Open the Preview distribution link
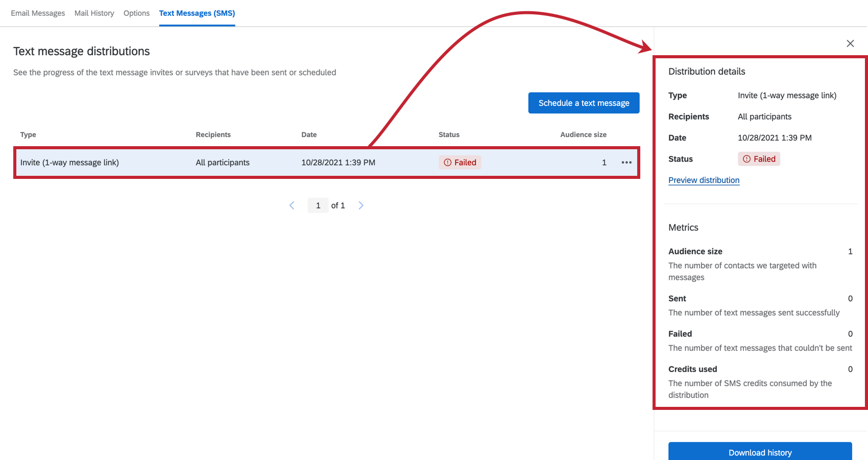This screenshot has width=868, height=460. tap(704, 180)
